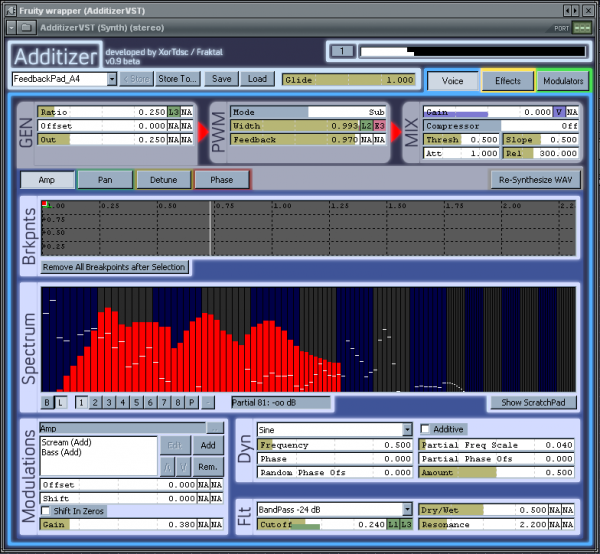
Task: Move modulation down with the arrow button
Action: [184, 467]
